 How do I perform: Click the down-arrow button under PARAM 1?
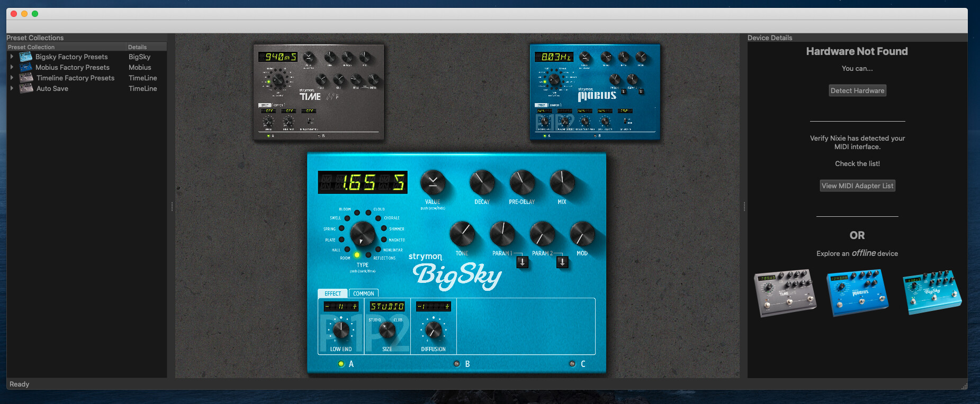(523, 262)
